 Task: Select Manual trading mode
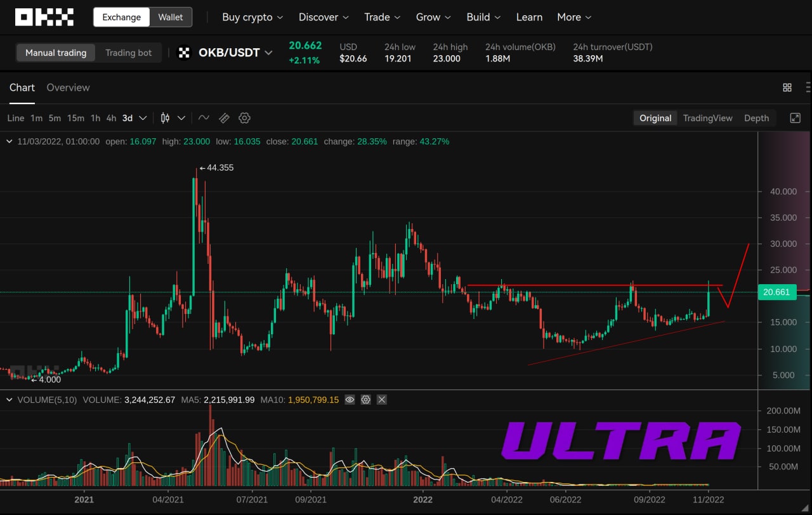tap(56, 53)
